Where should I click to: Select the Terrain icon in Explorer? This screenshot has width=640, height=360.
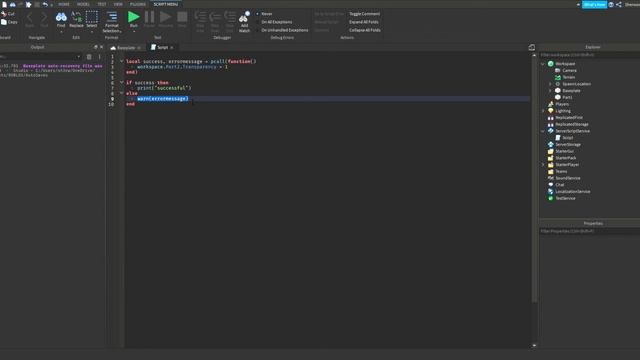pyautogui.click(x=558, y=77)
